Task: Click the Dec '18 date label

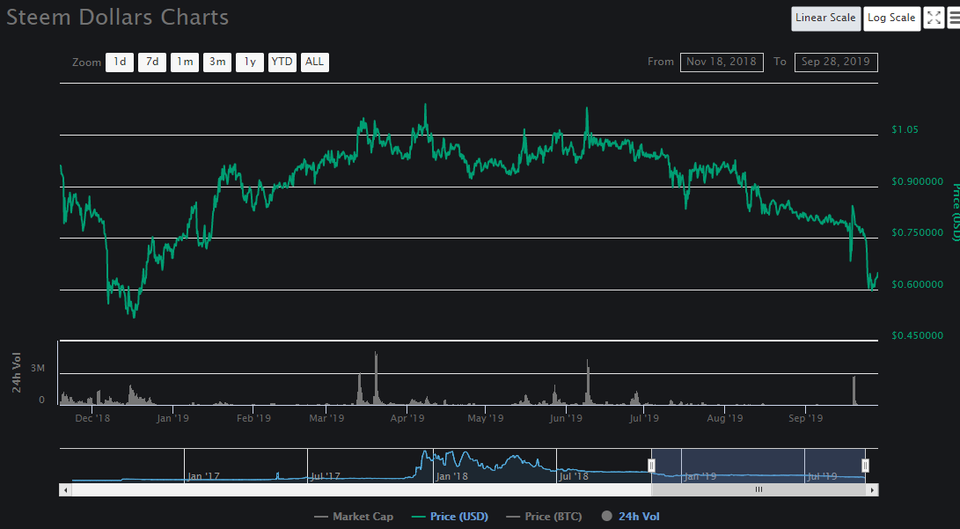Action: click(93, 418)
